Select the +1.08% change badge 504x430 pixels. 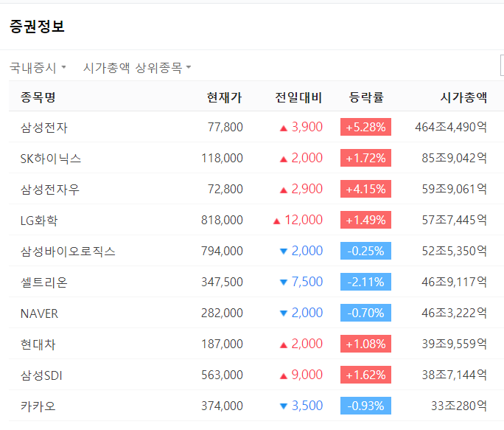365,344
